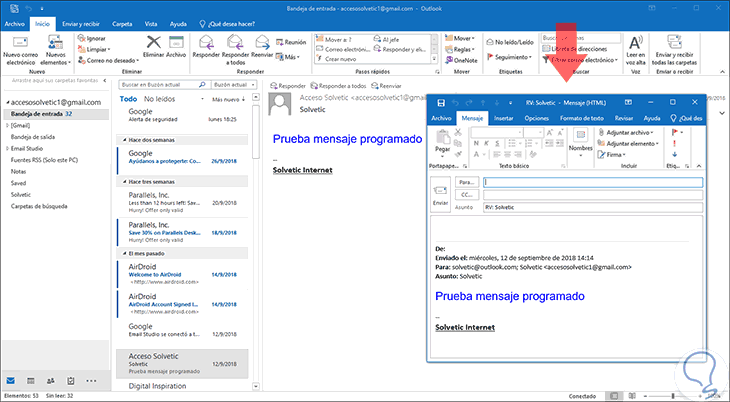Screen dimensions: 730x402
Task: Click the Leer en voz alta icon
Action: pos(637,49)
